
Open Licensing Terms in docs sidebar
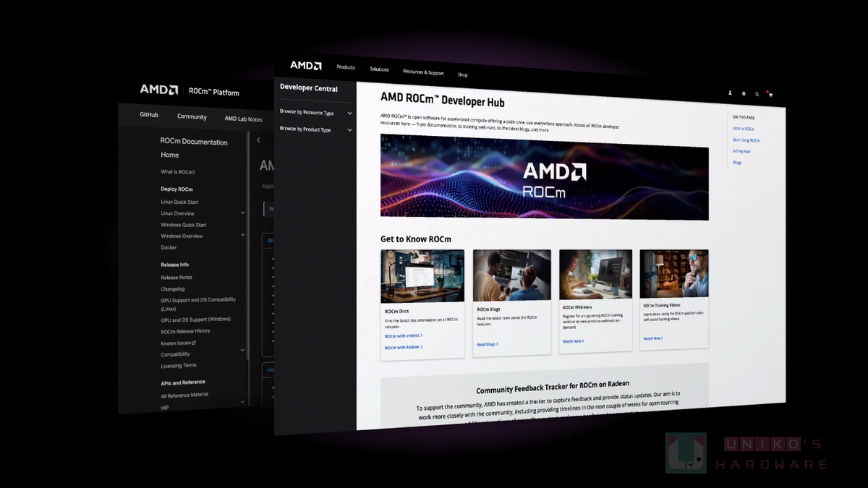tap(178, 365)
